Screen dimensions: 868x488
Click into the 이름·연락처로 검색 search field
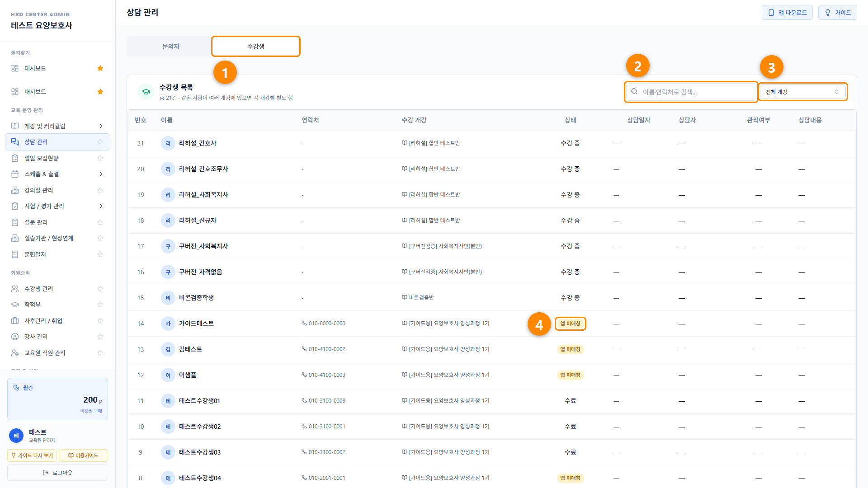point(691,92)
